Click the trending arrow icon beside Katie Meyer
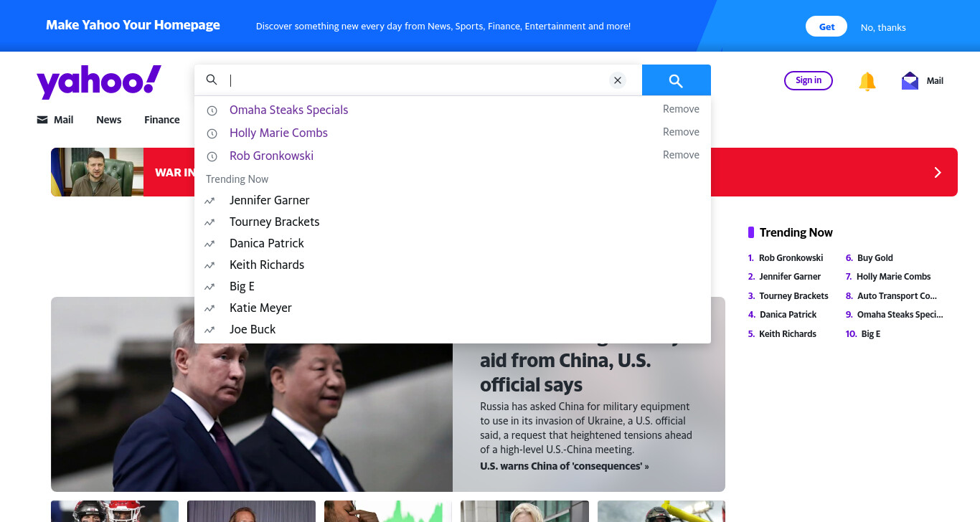980x522 pixels. coord(209,308)
